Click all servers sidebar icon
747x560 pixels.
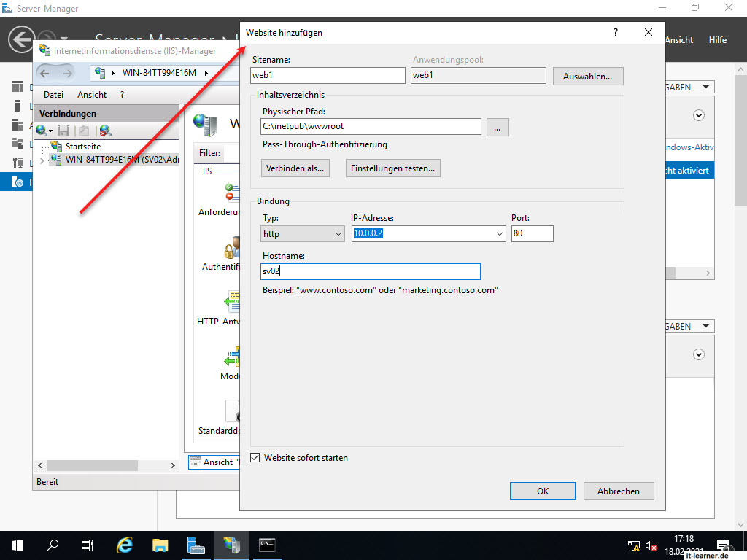(x=18, y=125)
